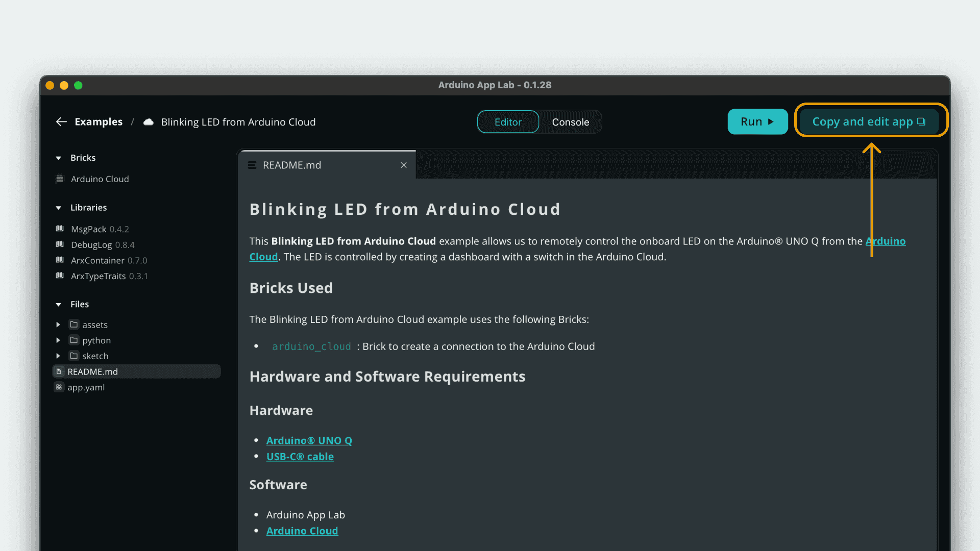
Task: Click the README.md file icon
Action: coord(59,371)
